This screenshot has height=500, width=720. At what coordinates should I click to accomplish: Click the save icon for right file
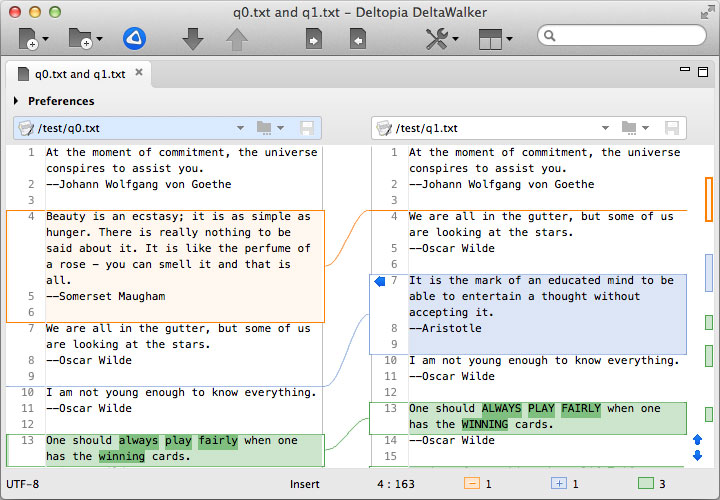[672, 128]
